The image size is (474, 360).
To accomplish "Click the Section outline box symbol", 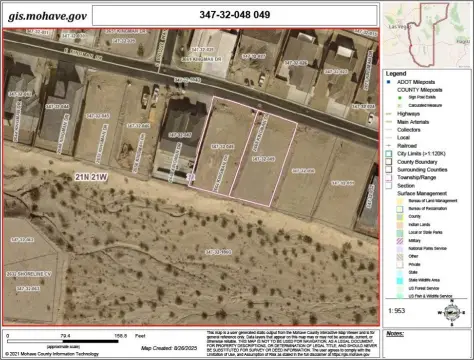I will (x=388, y=185).
